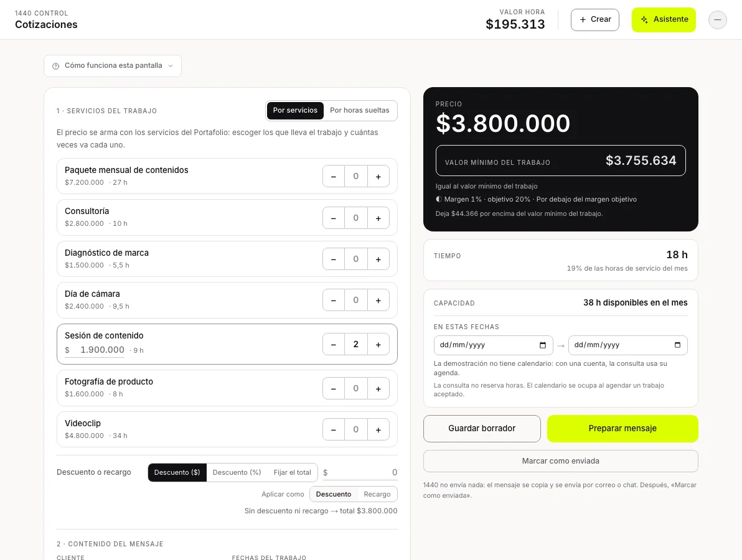This screenshot has width=742, height=560.
Task: Click the sparkle icon in Asistente button
Action: coord(644,19)
